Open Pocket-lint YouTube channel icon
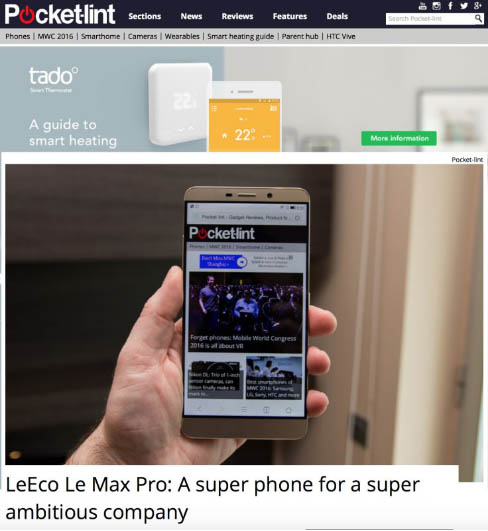This screenshot has height=531, width=488. [x=422, y=6]
